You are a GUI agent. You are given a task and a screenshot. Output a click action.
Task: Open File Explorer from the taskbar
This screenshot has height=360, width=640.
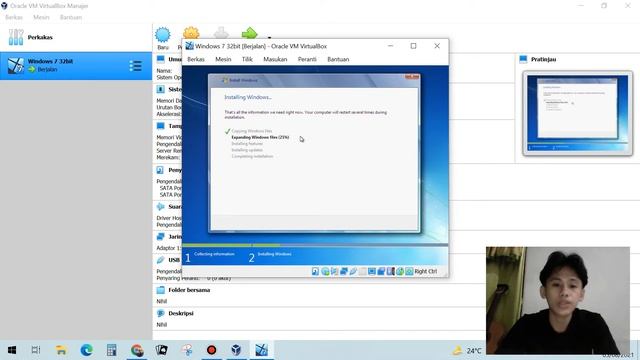tap(61, 350)
